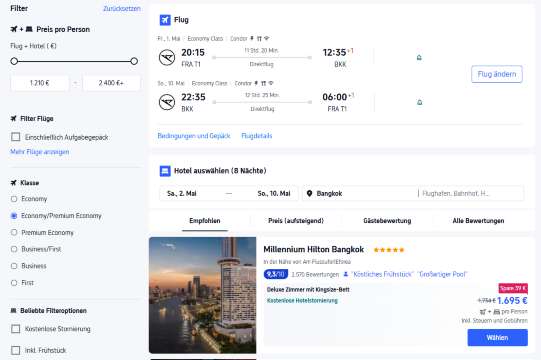Open the check-out date So., 10. Mai

coord(274,194)
